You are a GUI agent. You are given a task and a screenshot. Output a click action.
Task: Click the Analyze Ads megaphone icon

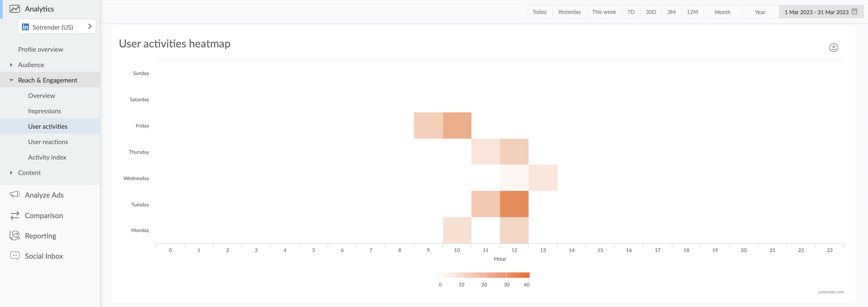pyautogui.click(x=15, y=195)
